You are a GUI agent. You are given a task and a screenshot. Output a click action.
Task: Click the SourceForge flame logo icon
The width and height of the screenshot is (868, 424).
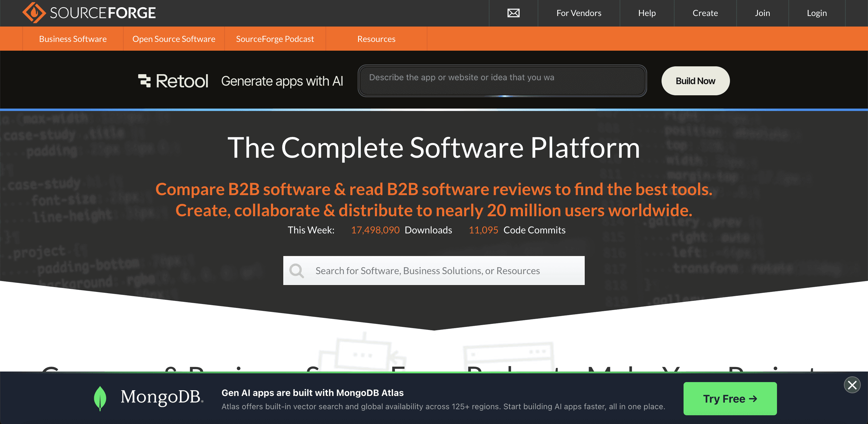(34, 13)
